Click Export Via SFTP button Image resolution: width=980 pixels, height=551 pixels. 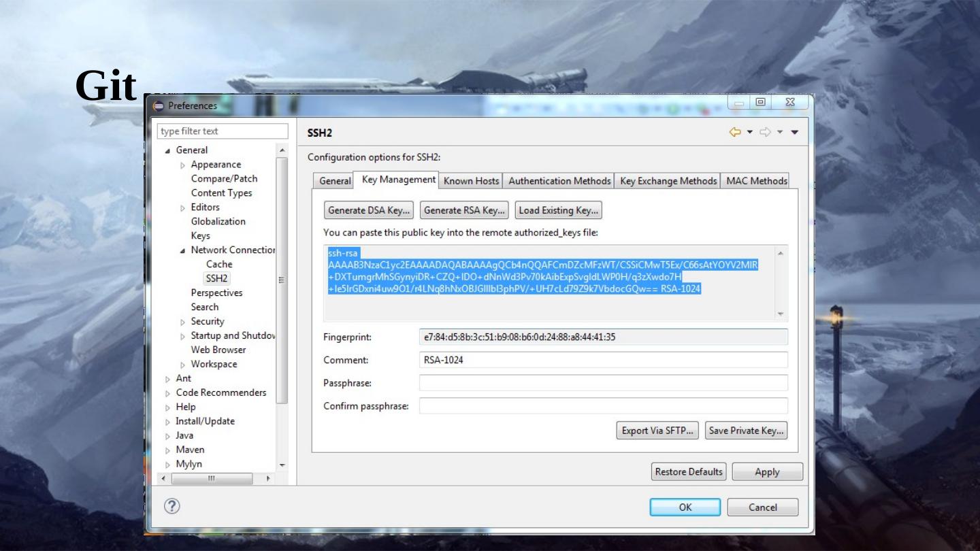pos(657,431)
